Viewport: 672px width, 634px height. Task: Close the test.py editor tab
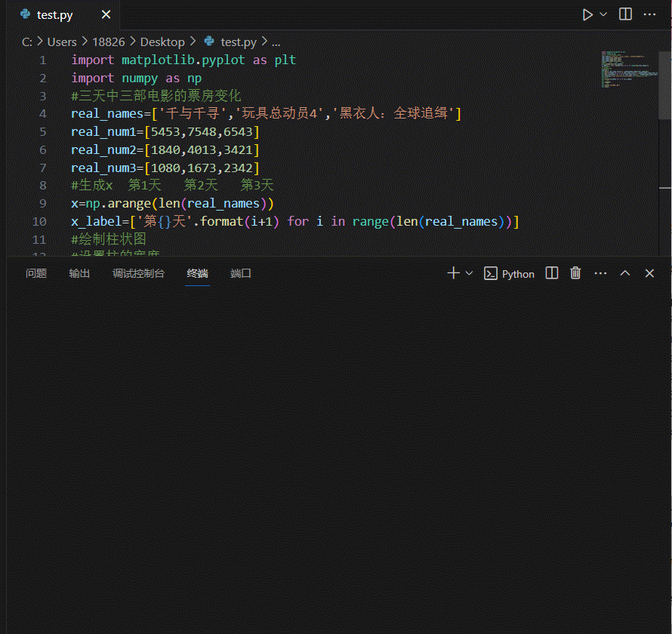pyautogui.click(x=106, y=14)
